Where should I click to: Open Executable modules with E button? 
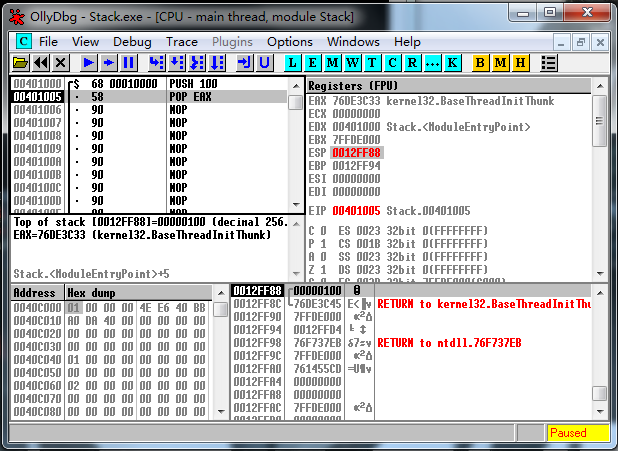[x=313, y=63]
